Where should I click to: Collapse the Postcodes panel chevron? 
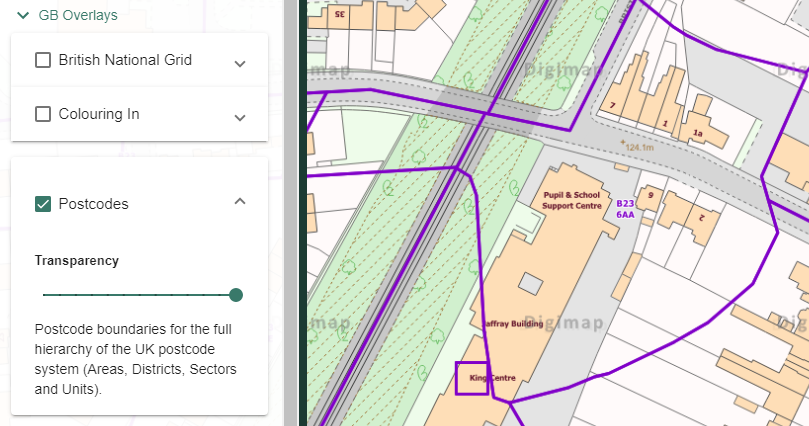pos(240,201)
